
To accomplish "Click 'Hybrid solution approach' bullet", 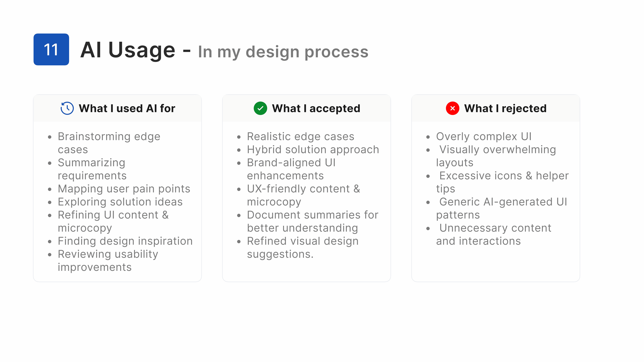I will (x=313, y=149).
